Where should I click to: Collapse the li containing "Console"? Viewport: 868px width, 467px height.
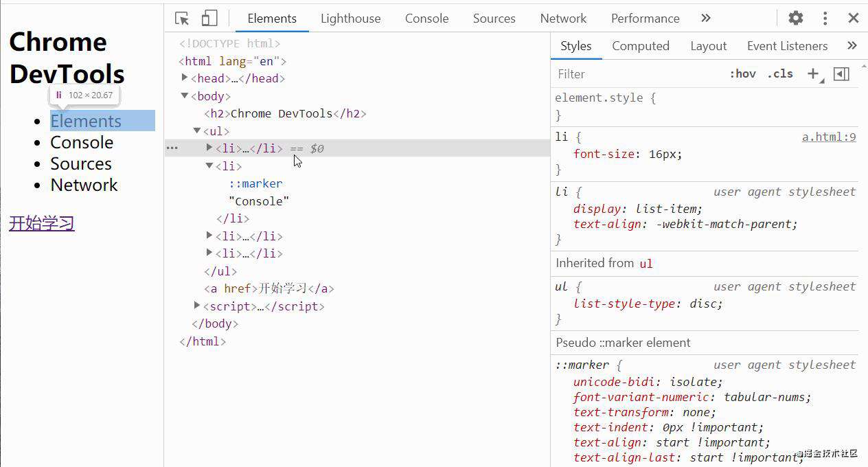pos(209,166)
